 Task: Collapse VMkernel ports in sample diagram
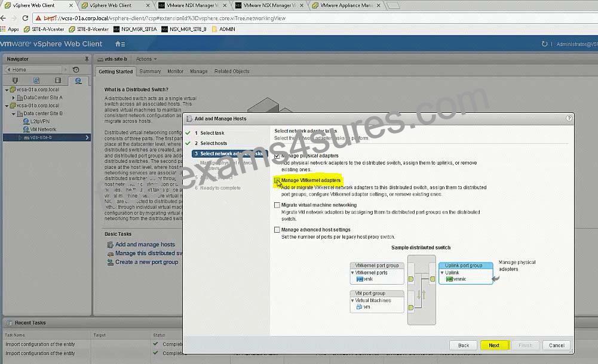coord(352,273)
